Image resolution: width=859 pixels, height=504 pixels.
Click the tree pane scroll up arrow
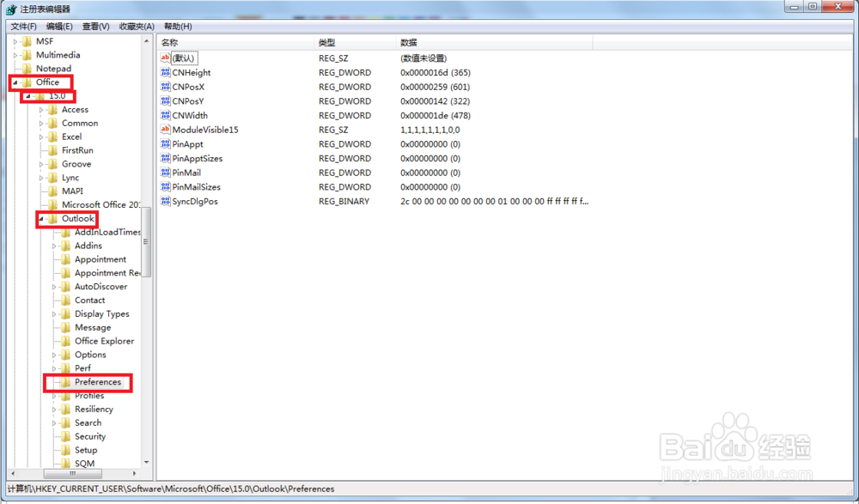pos(146,41)
